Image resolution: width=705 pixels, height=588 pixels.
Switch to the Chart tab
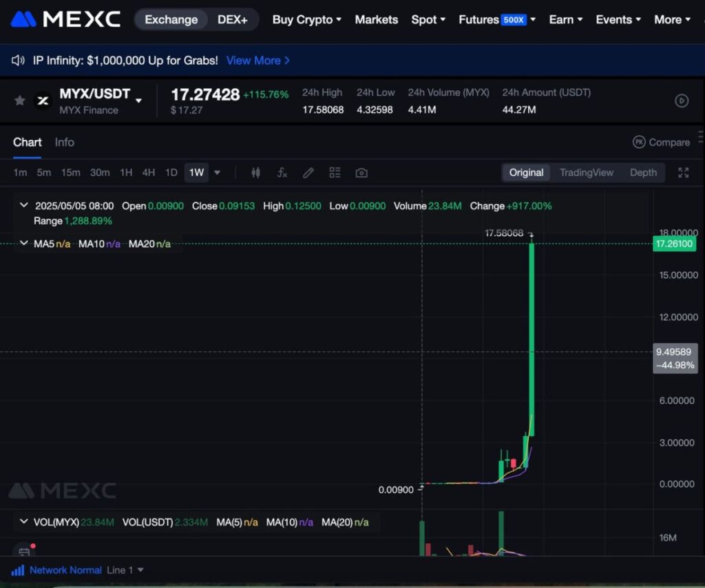click(27, 142)
